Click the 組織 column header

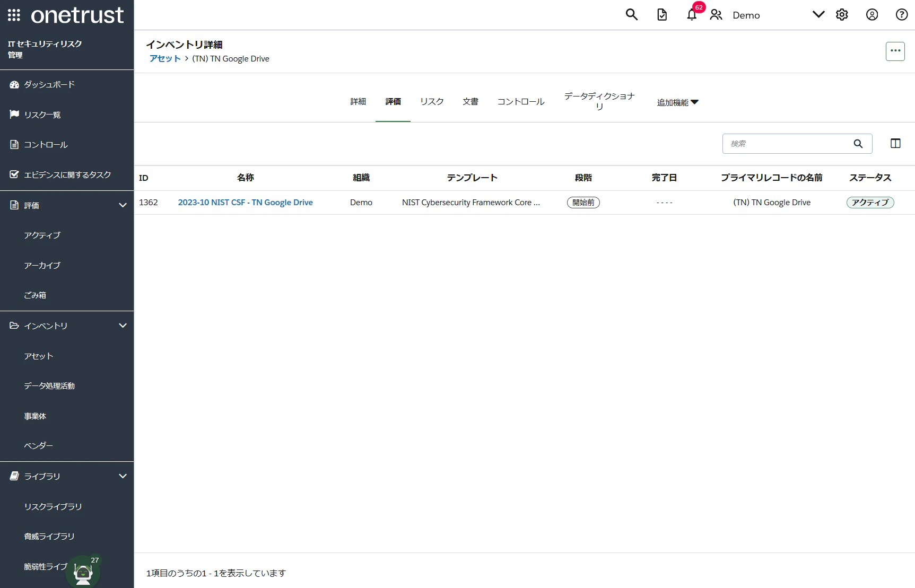point(361,178)
